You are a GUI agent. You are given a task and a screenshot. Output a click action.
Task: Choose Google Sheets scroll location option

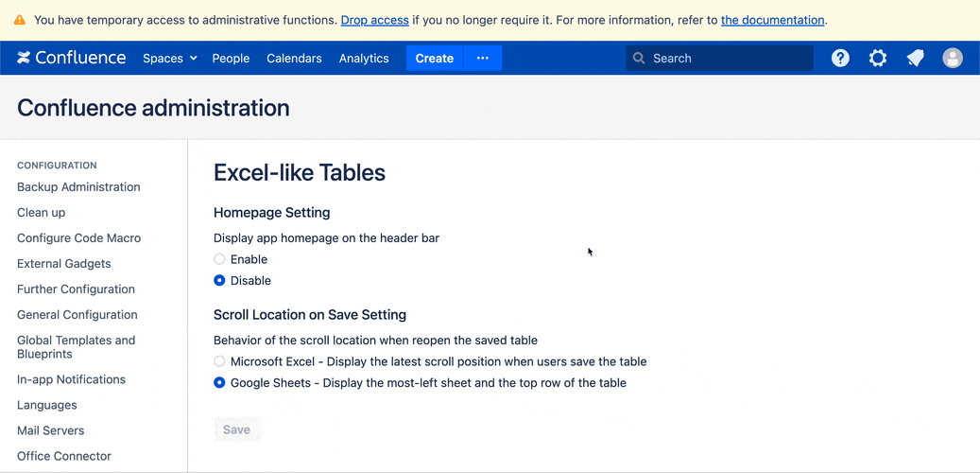click(220, 383)
